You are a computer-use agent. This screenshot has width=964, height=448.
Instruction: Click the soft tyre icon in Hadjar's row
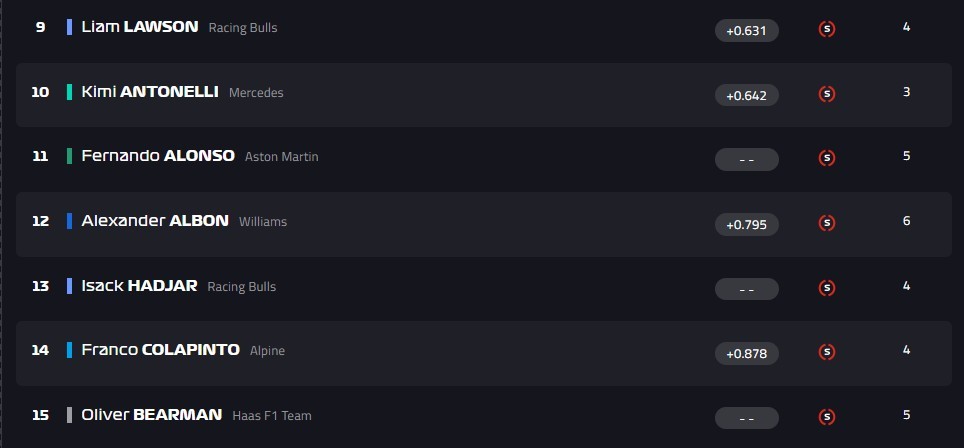[x=827, y=288]
